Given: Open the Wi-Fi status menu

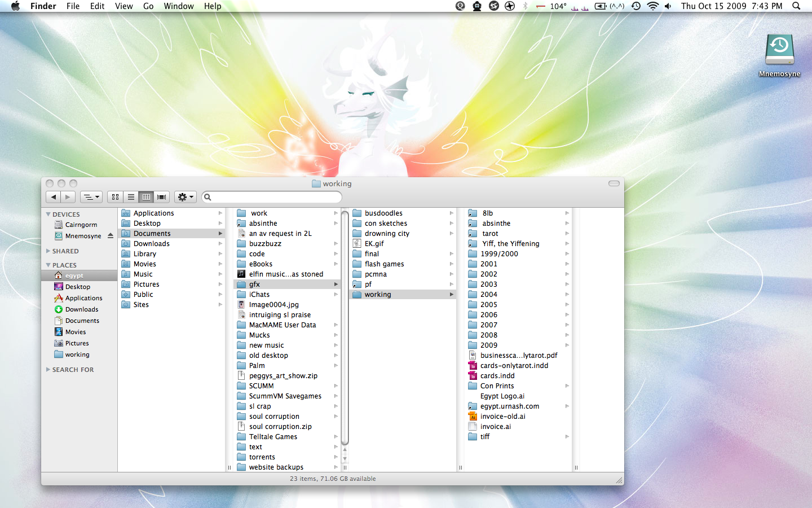Looking at the screenshot, I should pos(652,6).
